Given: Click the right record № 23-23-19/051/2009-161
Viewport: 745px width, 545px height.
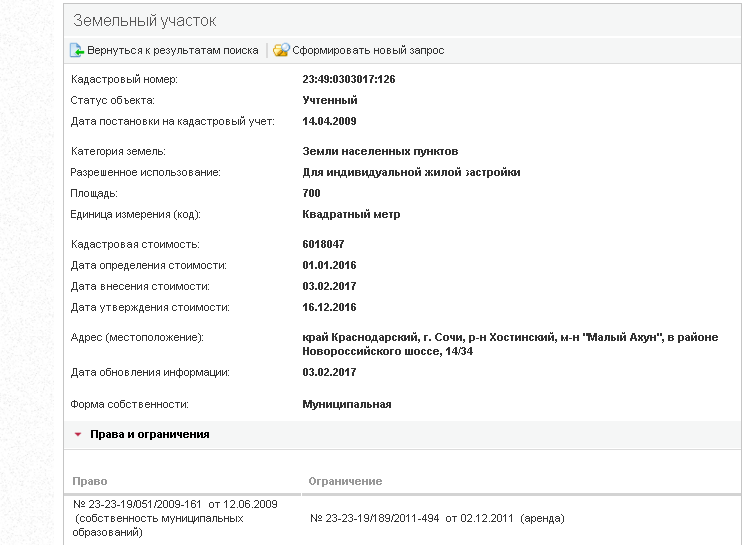Looking at the screenshot, I should [x=174, y=504].
